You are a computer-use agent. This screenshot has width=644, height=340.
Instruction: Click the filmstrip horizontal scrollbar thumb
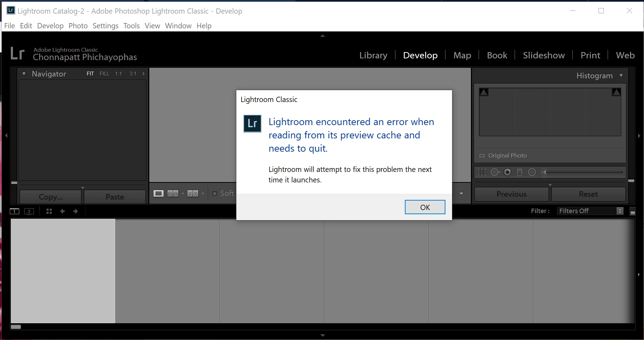tap(16, 327)
